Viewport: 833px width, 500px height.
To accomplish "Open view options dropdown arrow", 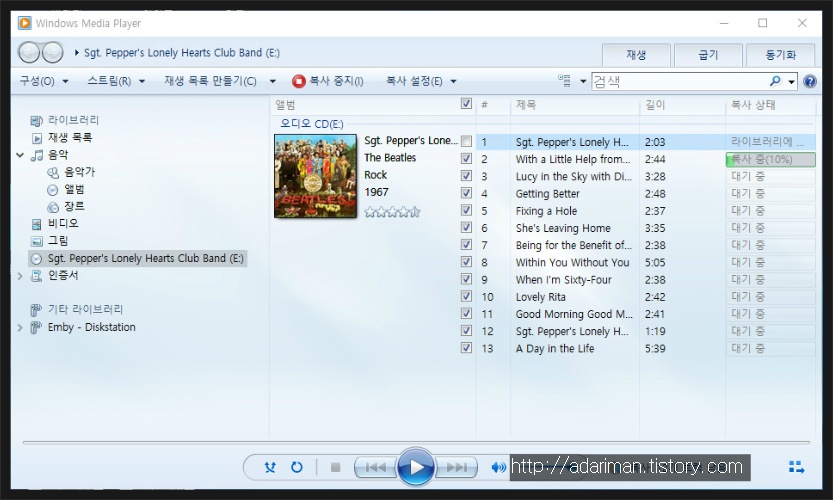I will click(x=583, y=81).
